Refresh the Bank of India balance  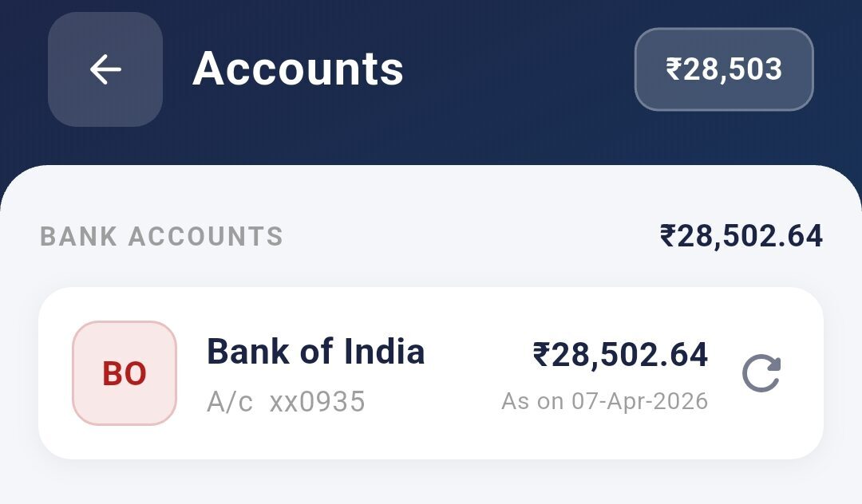761,373
